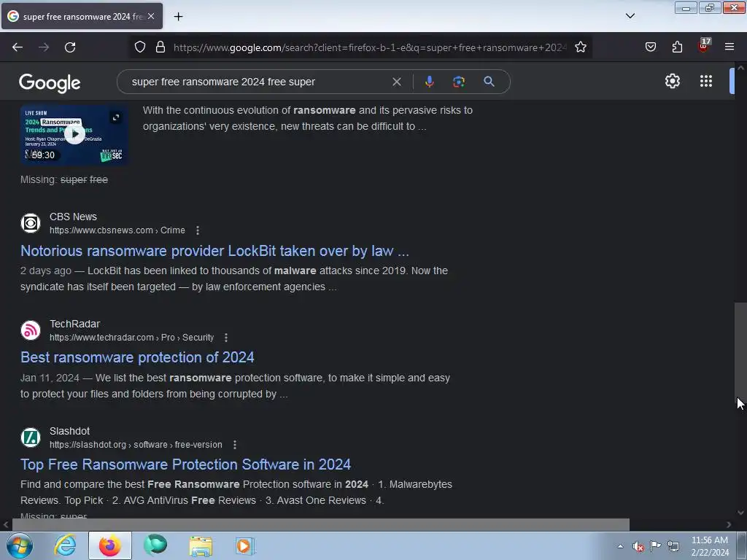747x560 pixels.
Task: Click the 'TechRadar' site name text
Action: 75,324
